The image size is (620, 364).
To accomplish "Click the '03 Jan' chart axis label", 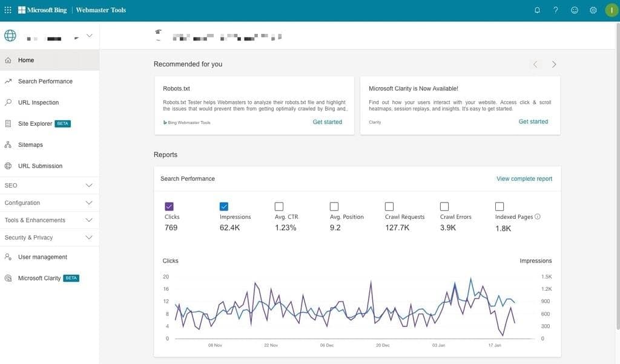I will click(438, 345).
